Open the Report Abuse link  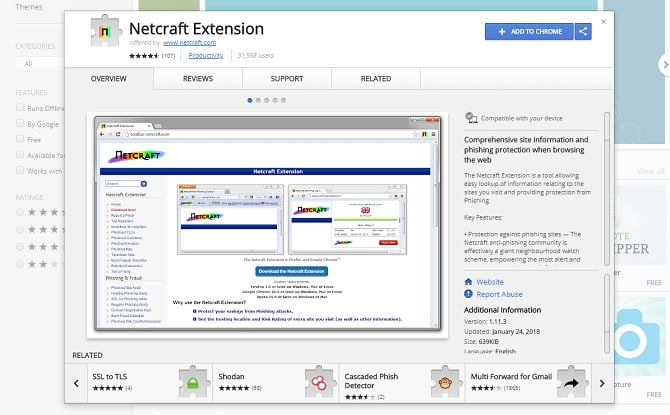[499, 294]
